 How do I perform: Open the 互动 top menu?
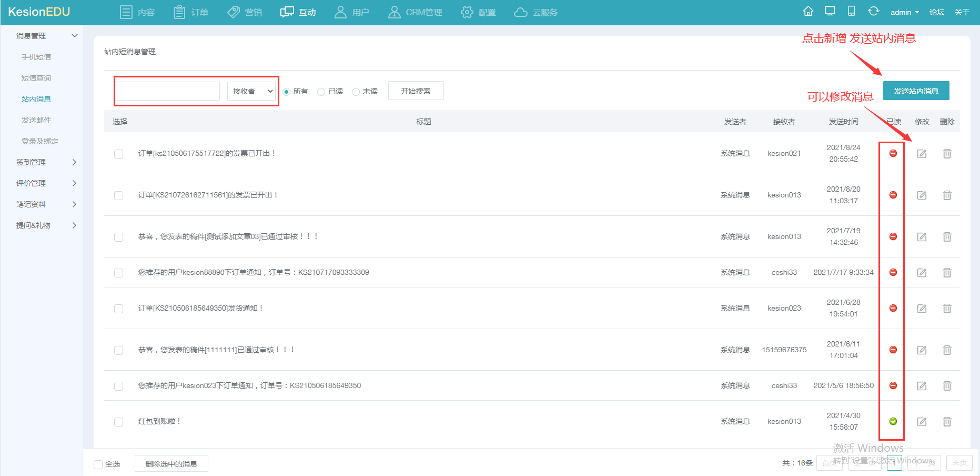pyautogui.click(x=298, y=12)
